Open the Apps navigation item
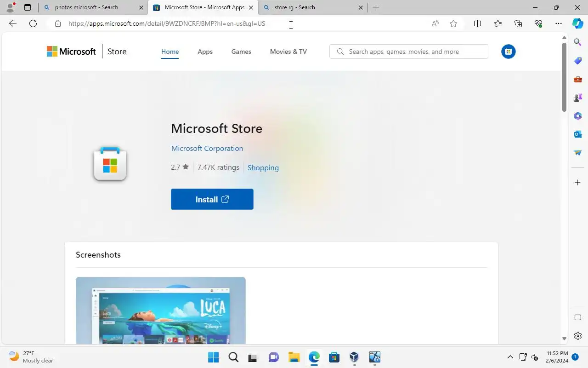Image resolution: width=588 pixels, height=368 pixels. tap(205, 52)
